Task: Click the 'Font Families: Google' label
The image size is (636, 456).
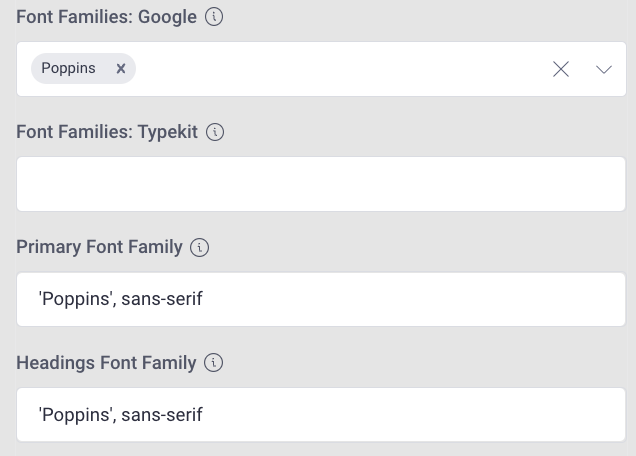Action: tap(106, 17)
